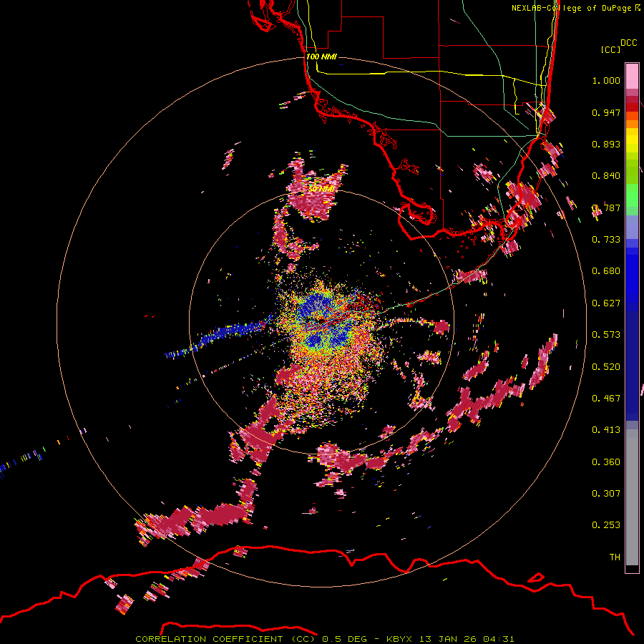This screenshot has height=644, width=644.
Task: Select the 0.467 scale value
Action: 606,399
